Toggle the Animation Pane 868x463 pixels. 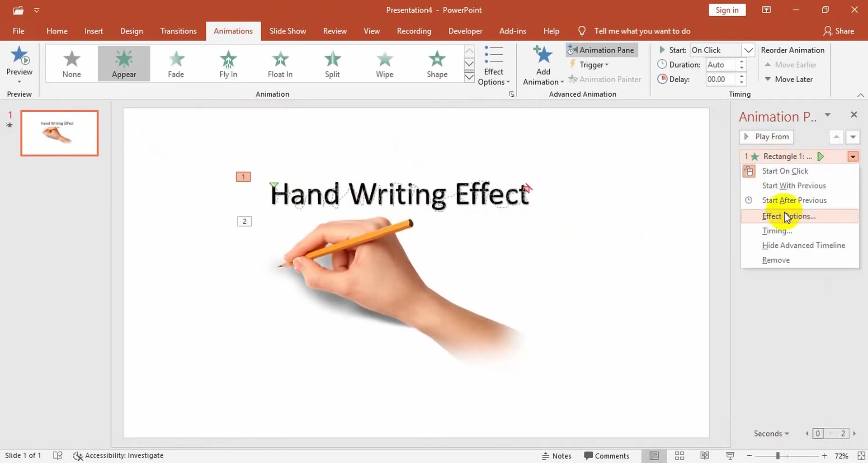[x=602, y=50]
